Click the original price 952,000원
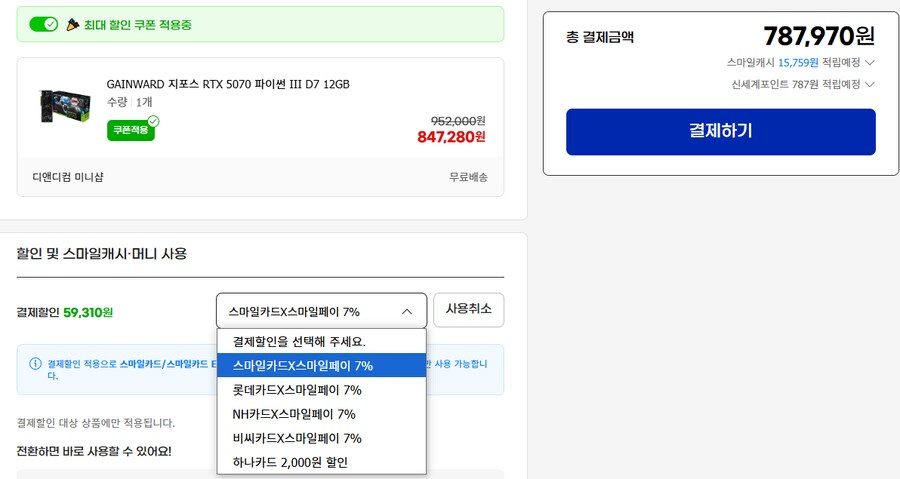Image resolution: width=900 pixels, height=479 pixels. tap(458, 121)
